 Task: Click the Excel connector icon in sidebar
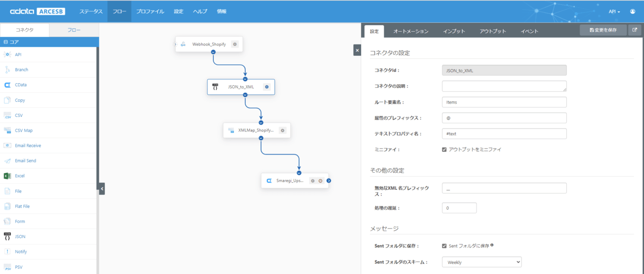[x=8, y=176]
